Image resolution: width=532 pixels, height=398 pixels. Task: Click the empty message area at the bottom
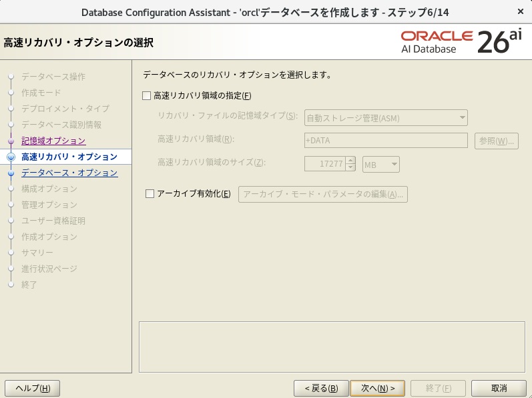pyautogui.click(x=332, y=347)
